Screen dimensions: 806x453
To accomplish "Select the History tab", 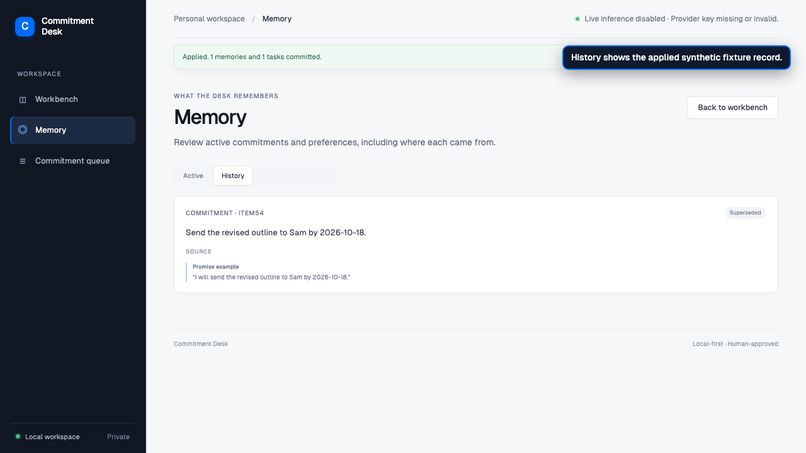I will coord(233,176).
